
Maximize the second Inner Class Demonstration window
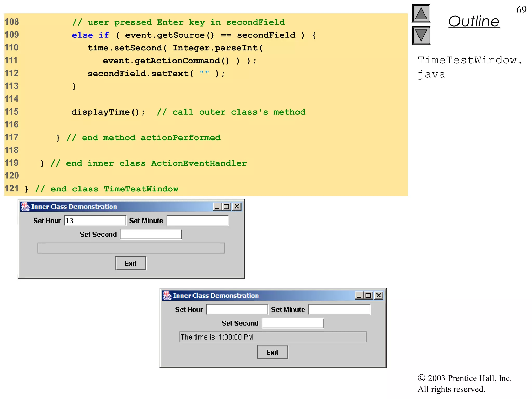tap(368, 295)
